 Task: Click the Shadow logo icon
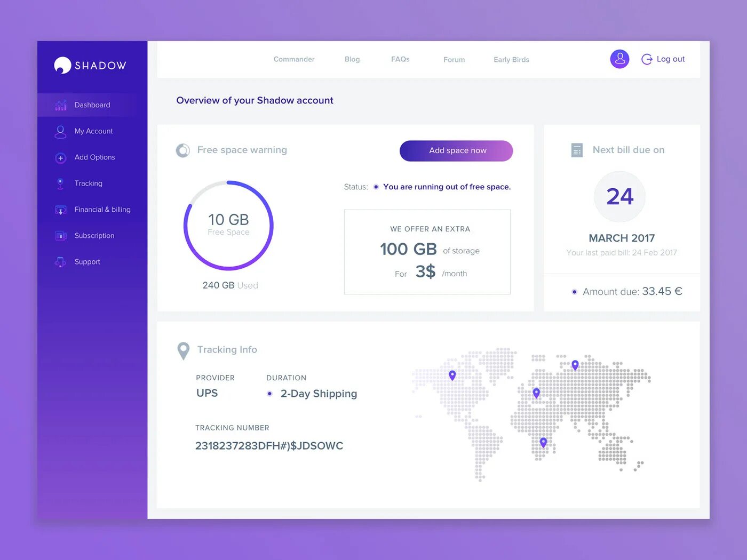point(62,65)
